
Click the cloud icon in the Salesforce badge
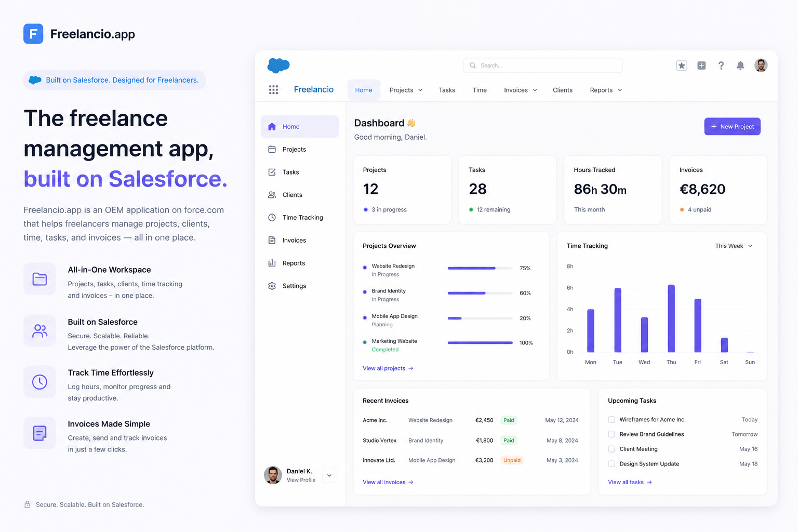[35, 80]
